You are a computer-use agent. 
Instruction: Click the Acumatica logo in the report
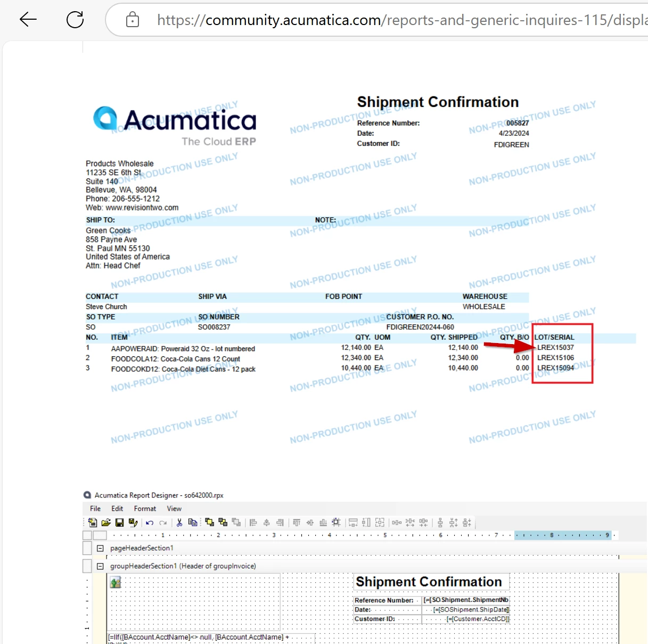pyautogui.click(x=175, y=126)
